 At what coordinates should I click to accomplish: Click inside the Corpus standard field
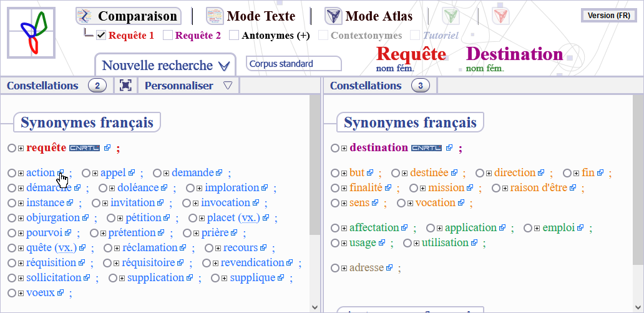pyautogui.click(x=294, y=64)
